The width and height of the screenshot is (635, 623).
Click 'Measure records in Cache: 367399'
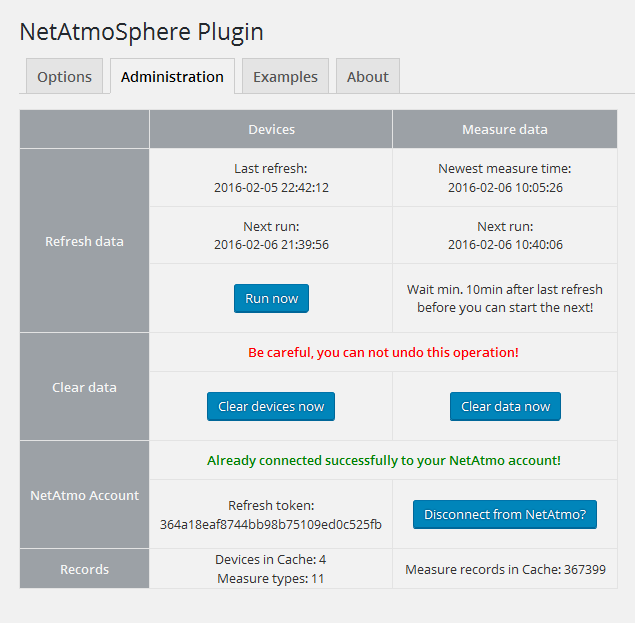(505, 570)
